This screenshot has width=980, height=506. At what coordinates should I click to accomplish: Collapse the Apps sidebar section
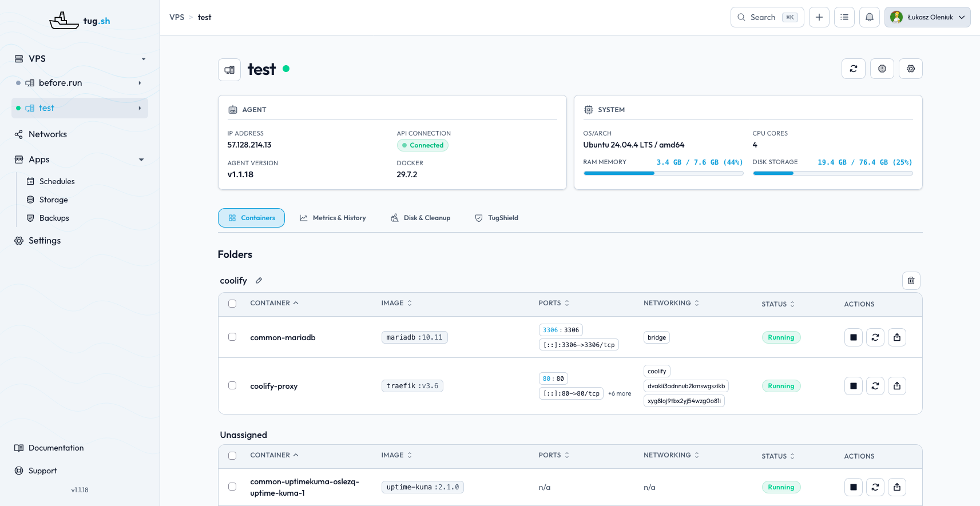pyautogui.click(x=141, y=160)
